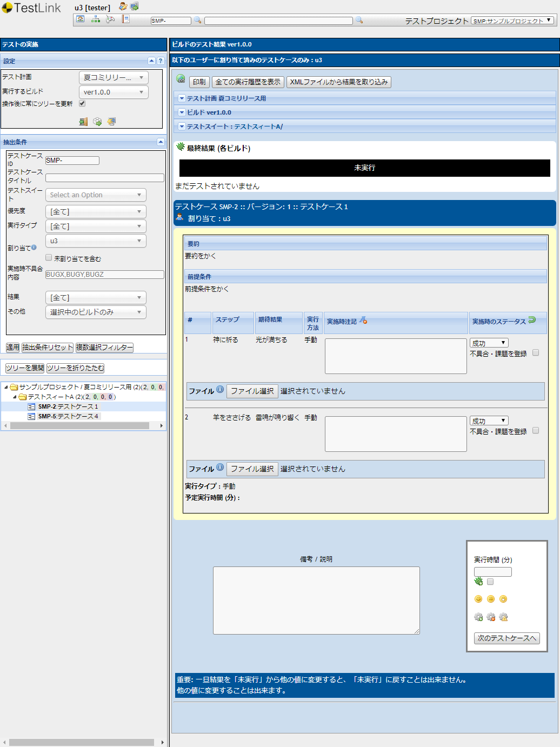Collapse the 抽出条件 panel with its arrow

pyautogui.click(x=161, y=142)
